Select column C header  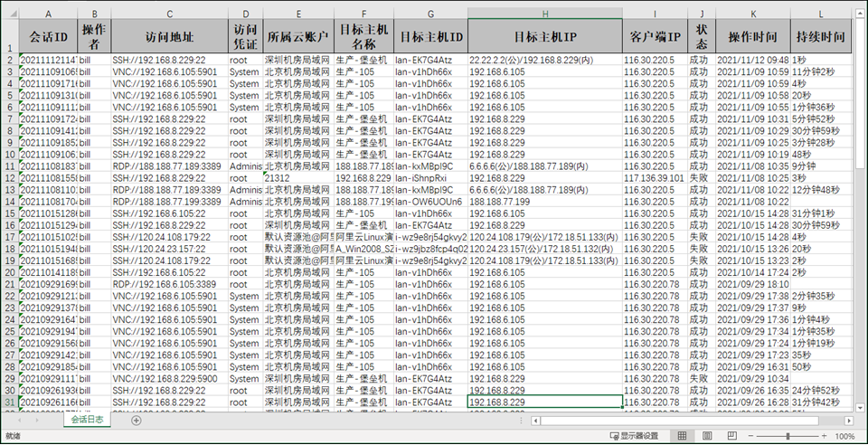pyautogui.click(x=169, y=14)
